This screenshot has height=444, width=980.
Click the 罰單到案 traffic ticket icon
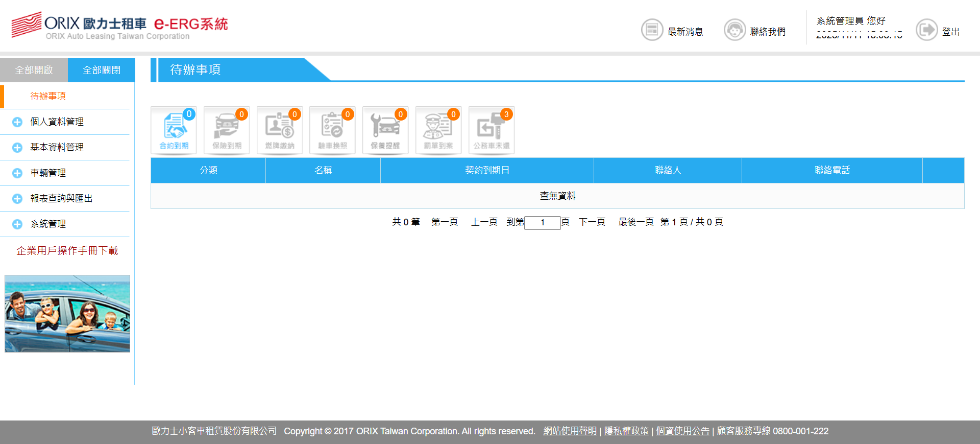tap(438, 130)
